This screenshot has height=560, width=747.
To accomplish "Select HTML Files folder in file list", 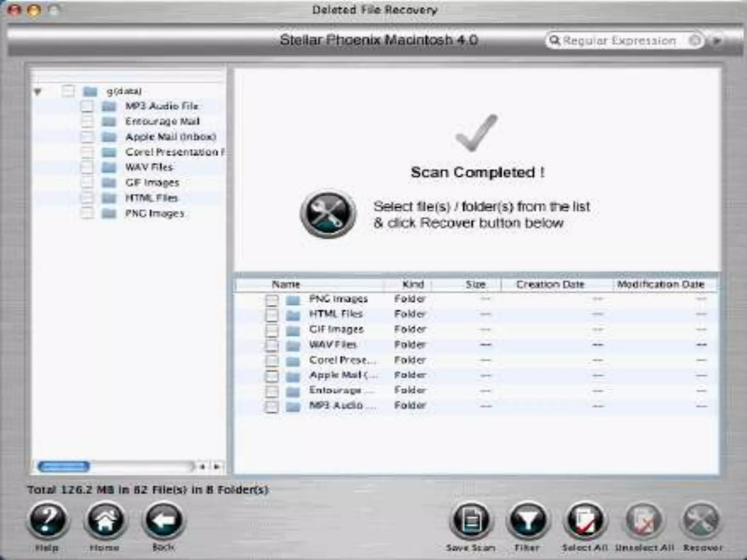I will 336,314.
